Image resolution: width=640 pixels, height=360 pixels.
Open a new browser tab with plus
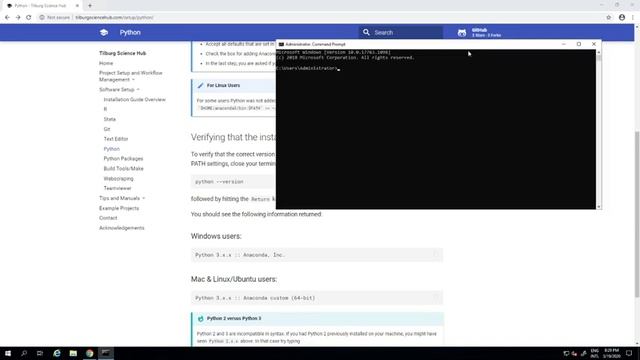[x=90, y=6]
